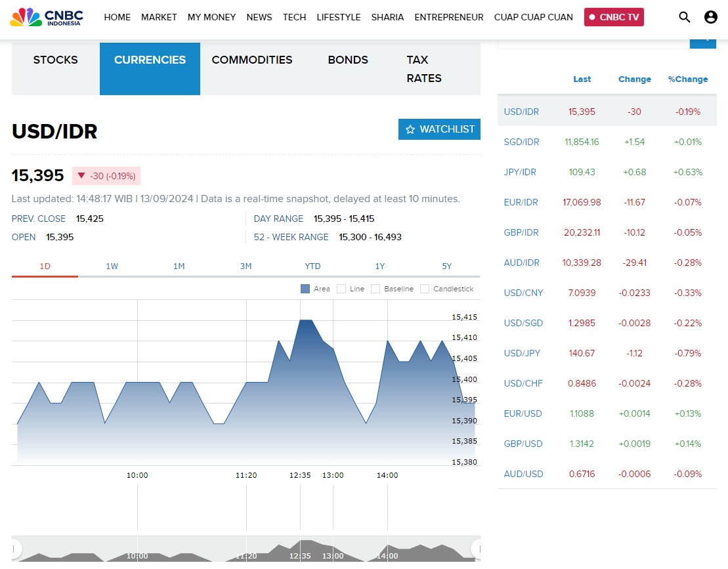Click the CNBC TV button
The image size is (728, 569).
(x=614, y=17)
